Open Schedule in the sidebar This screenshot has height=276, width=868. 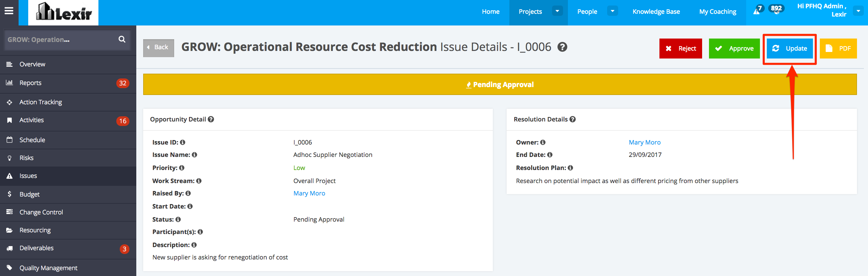tap(68, 140)
